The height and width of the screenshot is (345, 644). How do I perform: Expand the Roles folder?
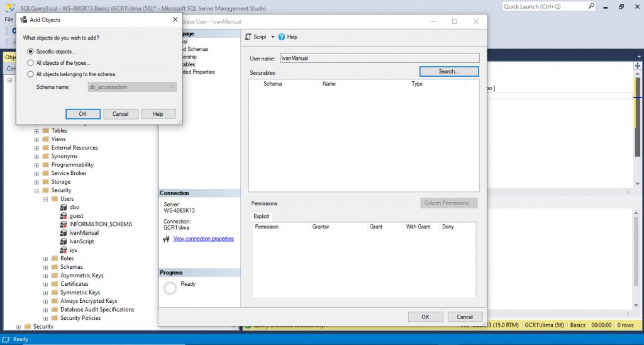click(45, 259)
